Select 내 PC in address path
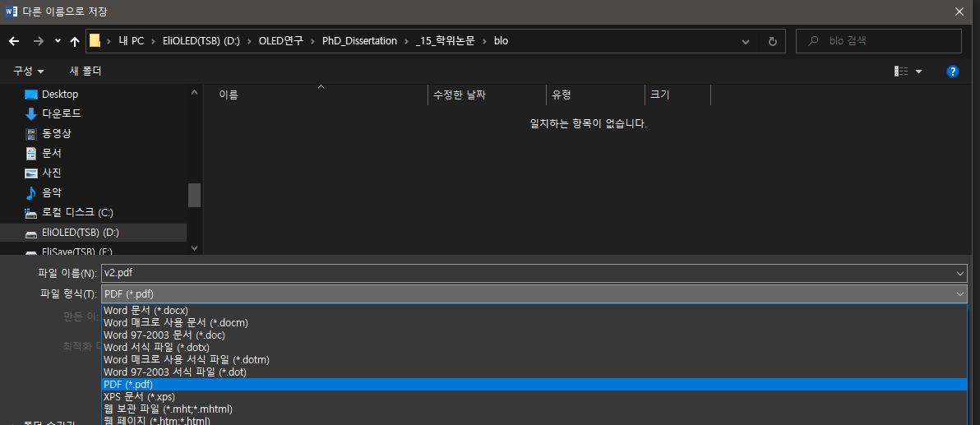Image resolution: width=980 pixels, height=425 pixels. pos(131,41)
